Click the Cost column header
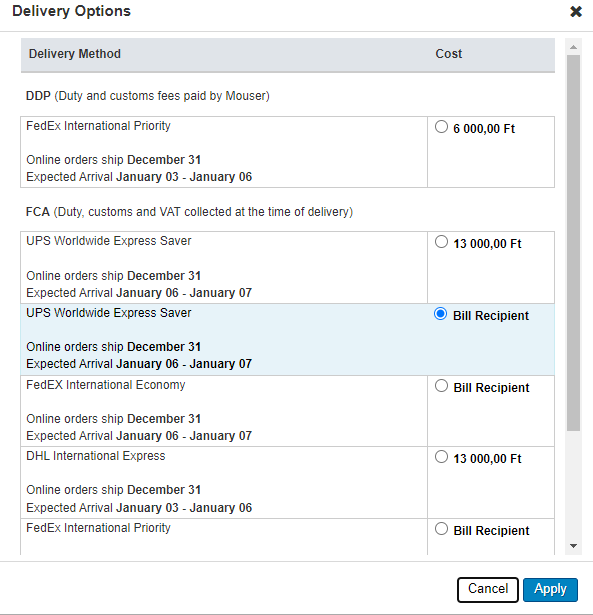This screenshot has height=615, width=593. [449, 54]
